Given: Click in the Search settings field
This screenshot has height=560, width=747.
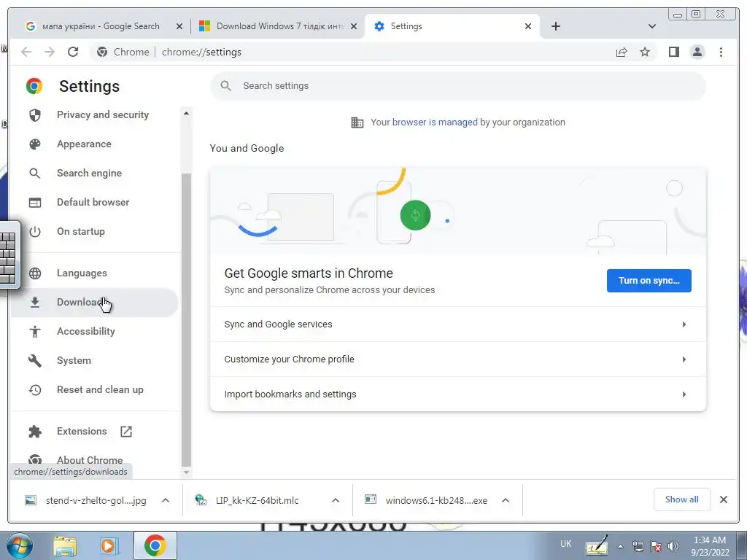Looking at the screenshot, I should pyautogui.click(x=458, y=86).
